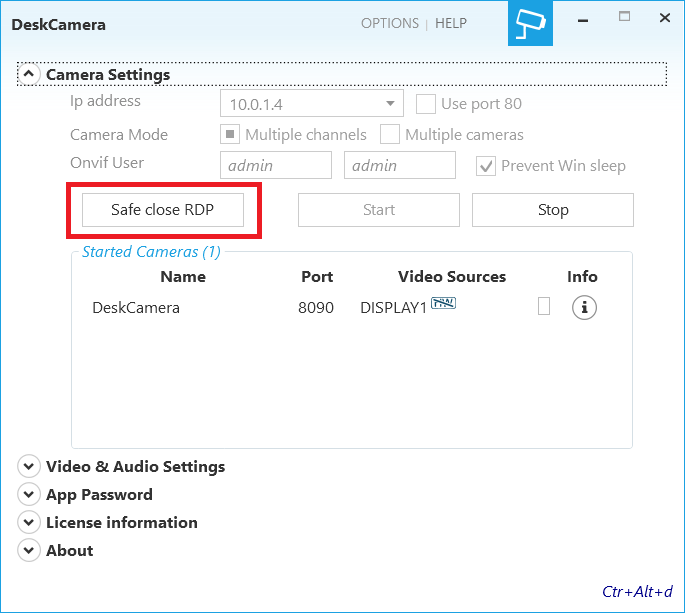This screenshot has width=685, height=613.
Task: Tick the checkbox in DeskCamera row
Action: [544, 307]
